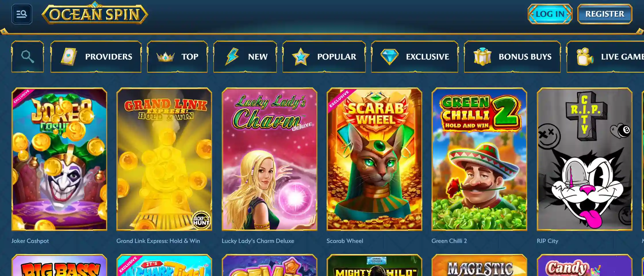Click the Ocean Spin logo
Viewport: 644px width, 276px height.
(95, 14)
